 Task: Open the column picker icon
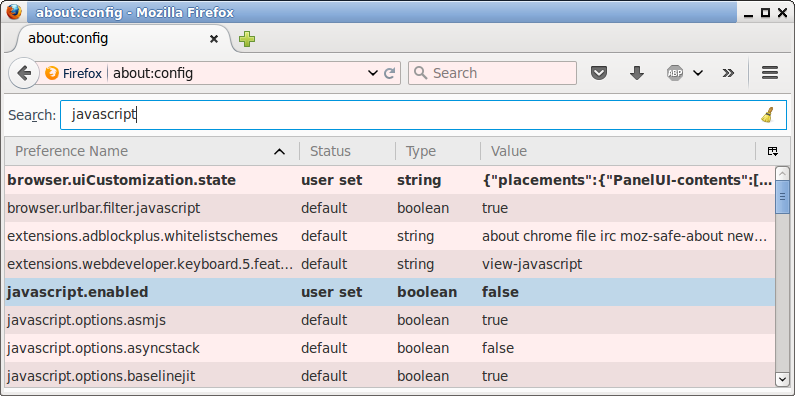click(x=773, y=151)
